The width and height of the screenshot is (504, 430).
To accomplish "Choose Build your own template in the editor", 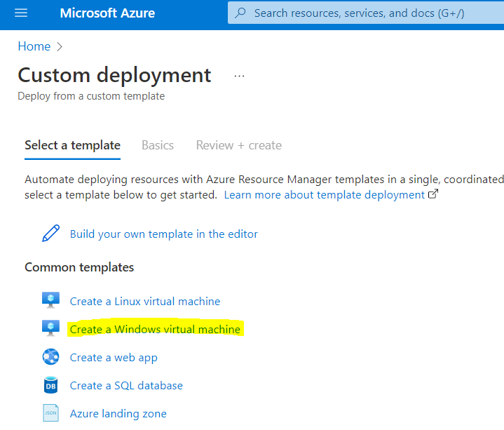I will point(163,234).
